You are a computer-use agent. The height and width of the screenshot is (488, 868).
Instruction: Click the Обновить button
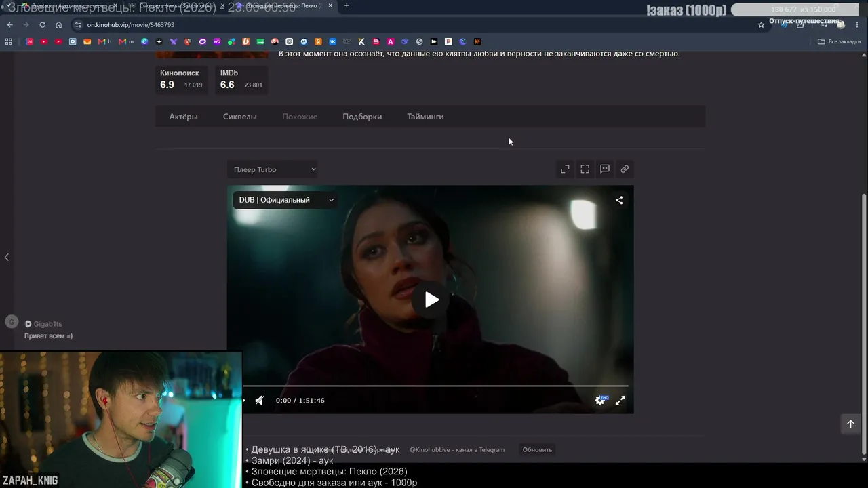point(537,449)
